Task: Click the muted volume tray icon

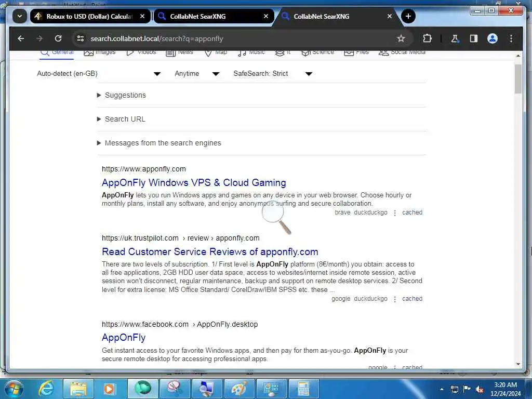Action: pos(480,389)
